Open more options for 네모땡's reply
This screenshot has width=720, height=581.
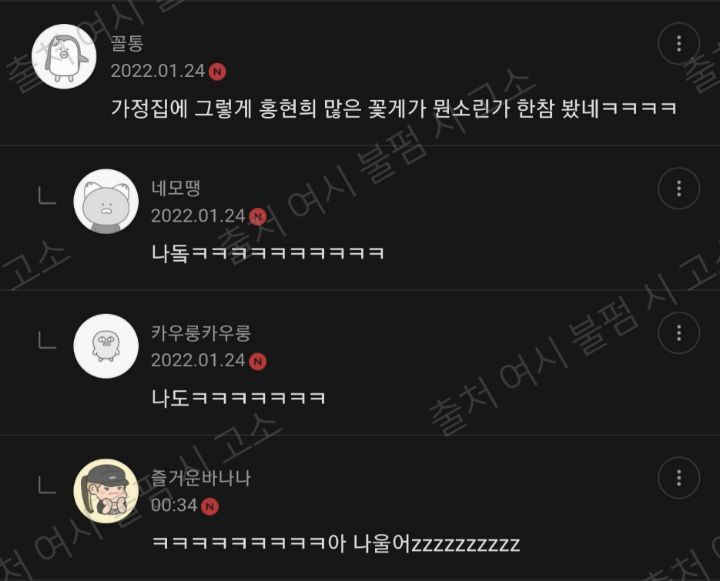[679, 188]
